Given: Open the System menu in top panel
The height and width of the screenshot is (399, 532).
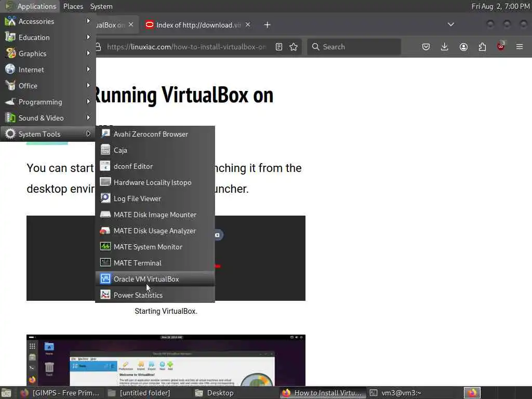Looking at the screenshot, I should tap(101, 6).
